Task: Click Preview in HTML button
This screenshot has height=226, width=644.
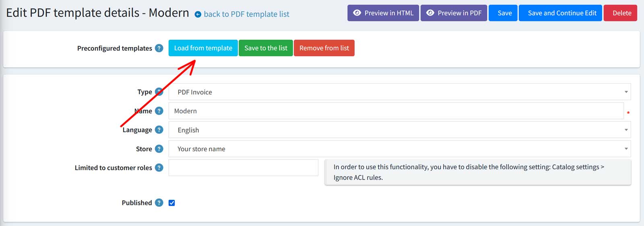Action: (383, 13)
